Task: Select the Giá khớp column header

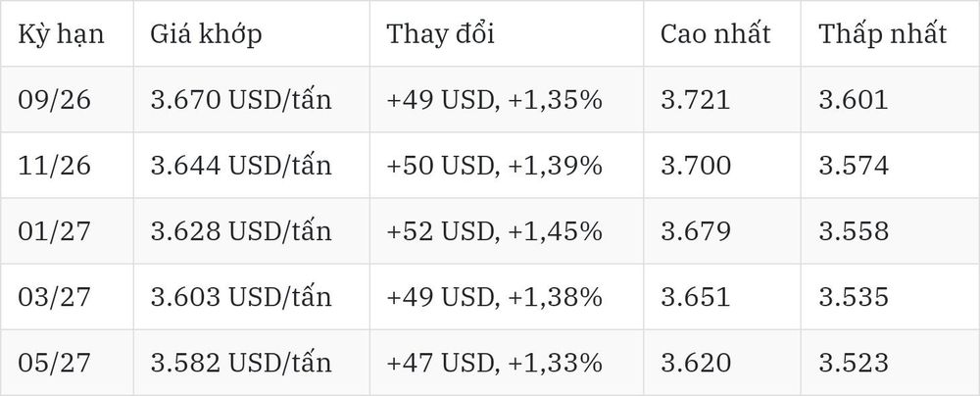Action: (251, 33)
